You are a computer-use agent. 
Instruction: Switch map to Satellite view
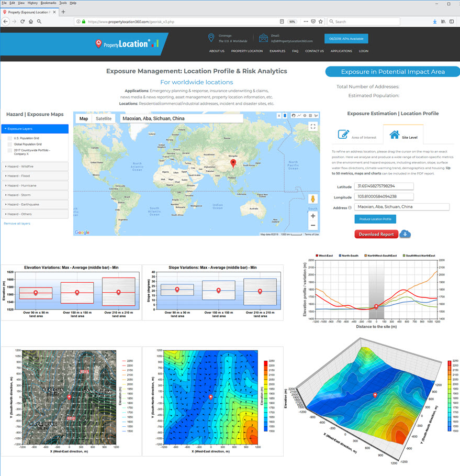(x=104, y=119)
